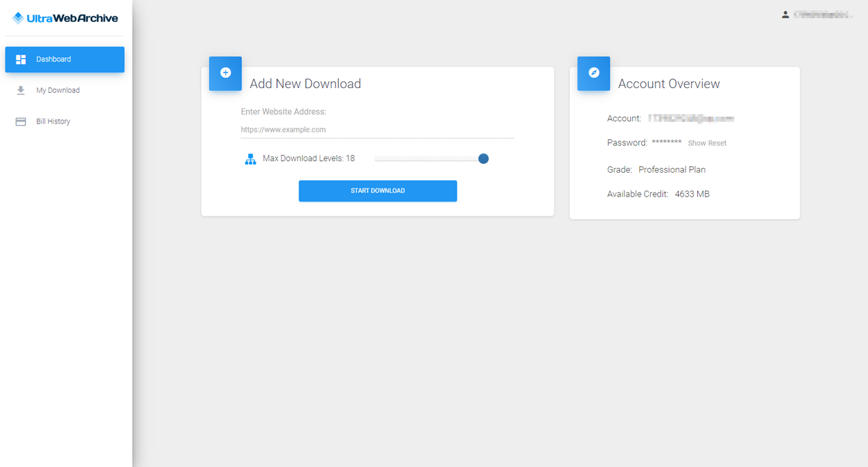Click the UltraWebArchive logo
868x467 pixels.
(65, 18)
